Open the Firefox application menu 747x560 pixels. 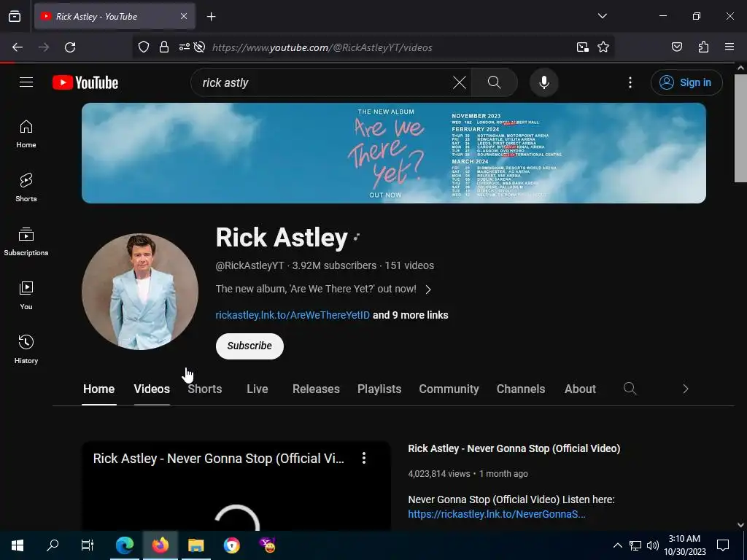(729, 47)
